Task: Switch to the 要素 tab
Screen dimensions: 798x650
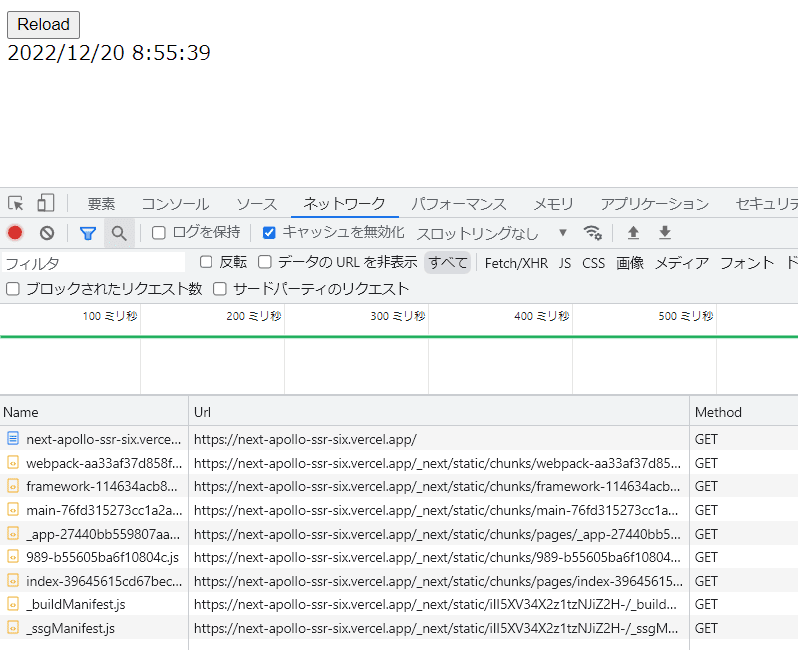Action: [x=101, y=204]
